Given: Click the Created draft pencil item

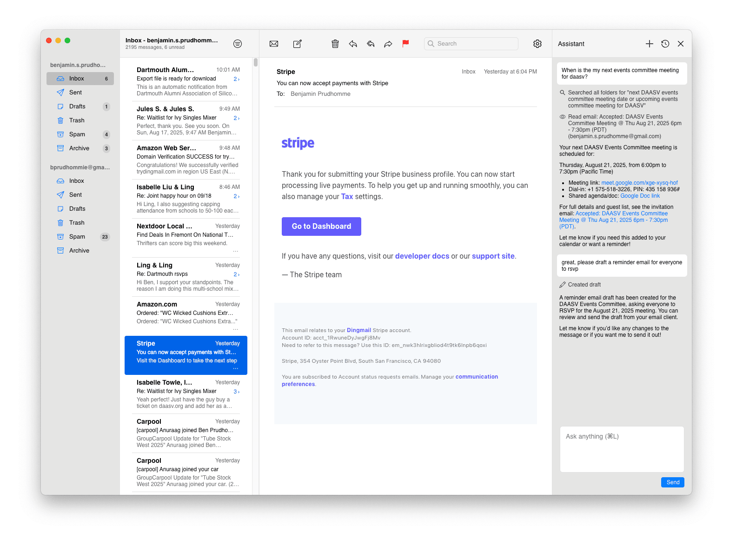Looking at the screenshot, I should 580,285.
